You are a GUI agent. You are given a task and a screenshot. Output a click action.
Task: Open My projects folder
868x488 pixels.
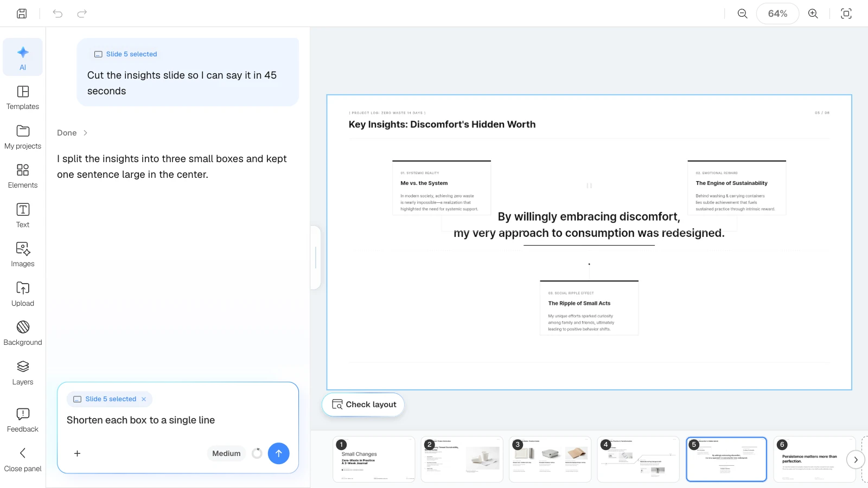click(23, 137)
